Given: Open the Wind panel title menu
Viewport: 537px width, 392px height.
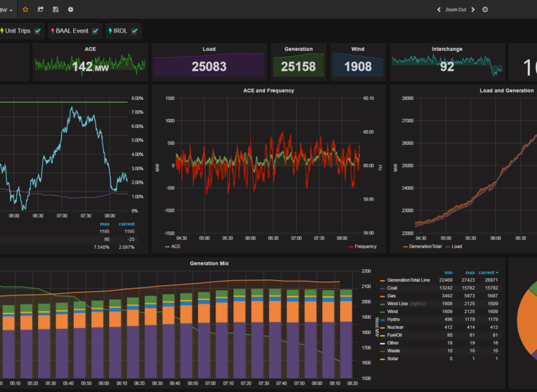Looking at the screenshot, I should 357,49.
